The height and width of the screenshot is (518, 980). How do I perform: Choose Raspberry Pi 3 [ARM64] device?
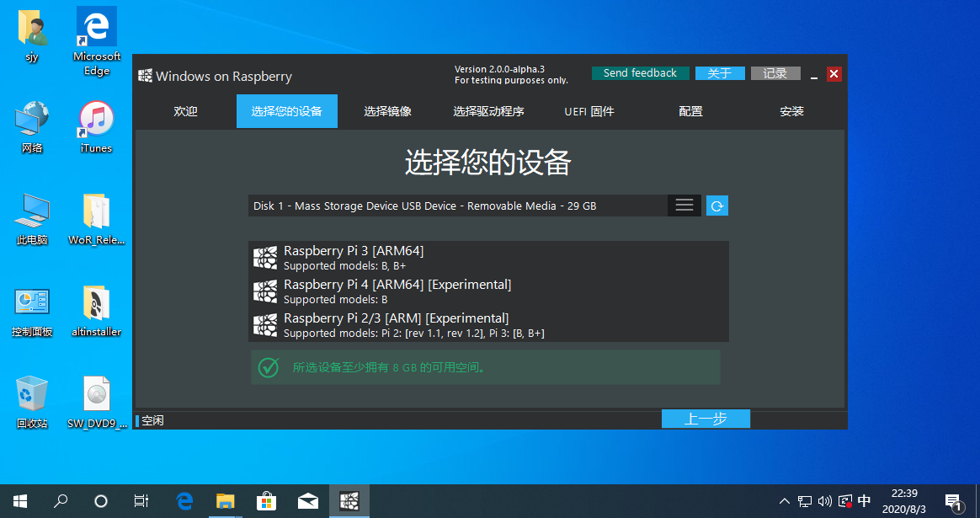pyautogui.click(x=489, y=258)
